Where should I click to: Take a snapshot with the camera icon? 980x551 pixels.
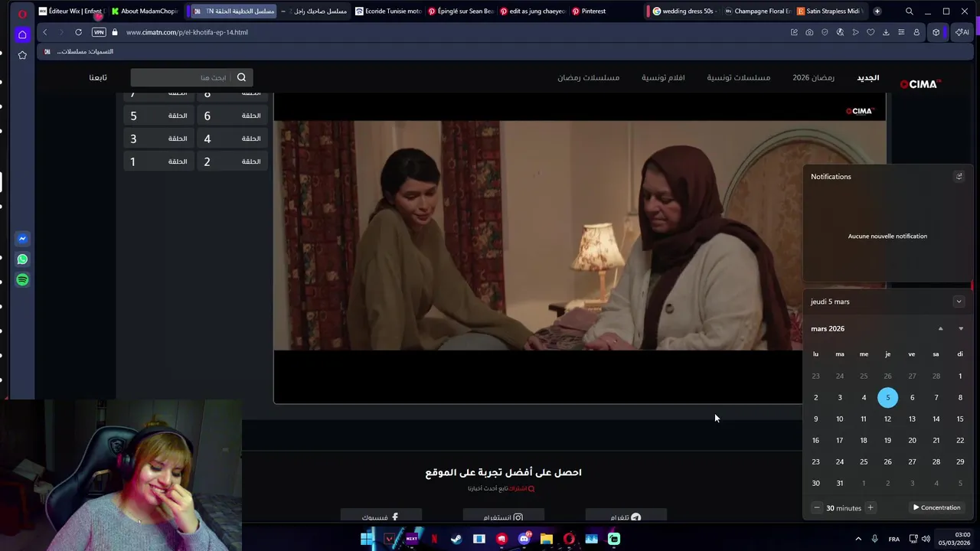click(809, 32)
